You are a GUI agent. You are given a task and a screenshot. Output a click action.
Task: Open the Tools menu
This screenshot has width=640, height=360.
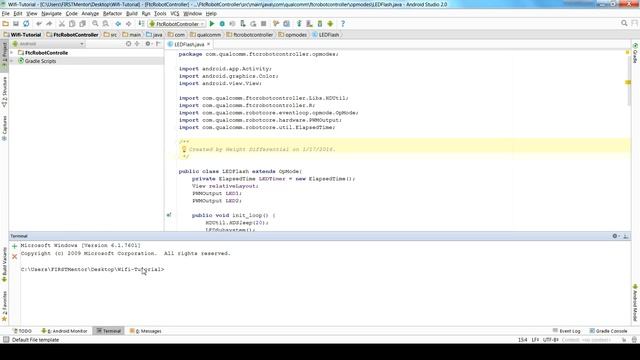pyautogui.click(x=160, y=13)
